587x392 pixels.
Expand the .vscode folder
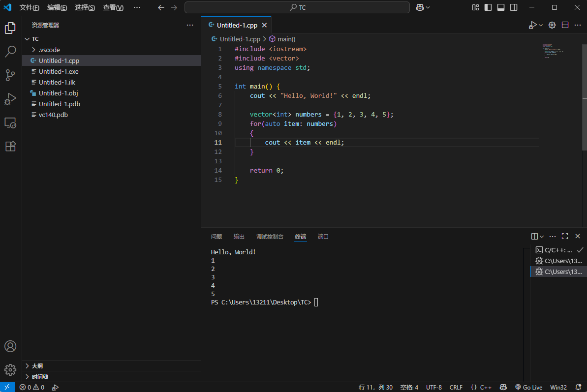point(49,50)
